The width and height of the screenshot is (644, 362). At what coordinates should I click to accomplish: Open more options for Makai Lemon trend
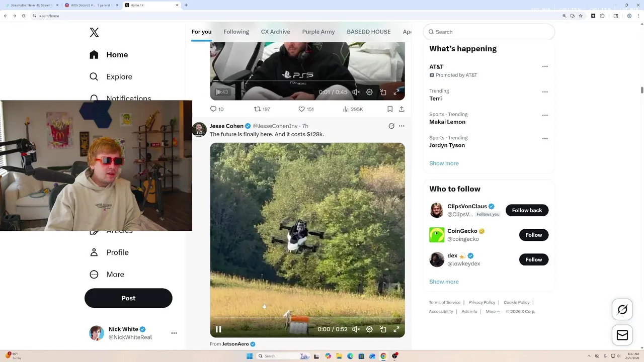coord(545,115)
